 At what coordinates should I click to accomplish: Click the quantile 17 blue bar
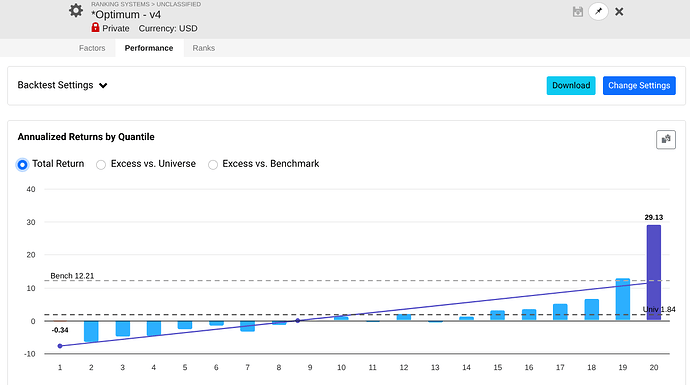(560, 312)
